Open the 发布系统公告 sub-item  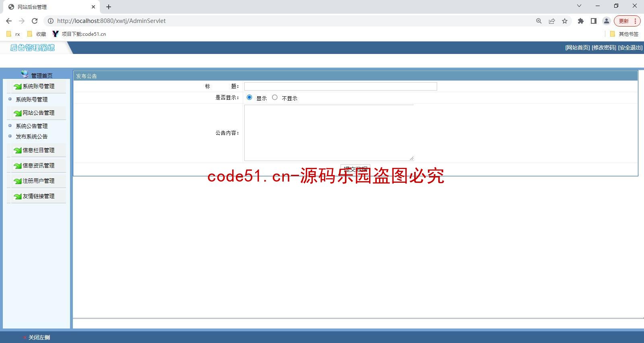coord(31,136)
